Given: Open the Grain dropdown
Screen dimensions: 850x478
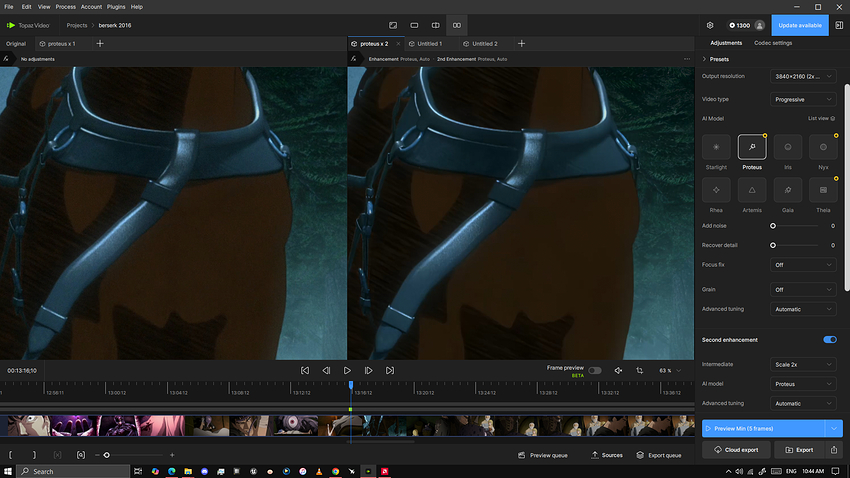Looking at the screenshot, I should [803, 289].
